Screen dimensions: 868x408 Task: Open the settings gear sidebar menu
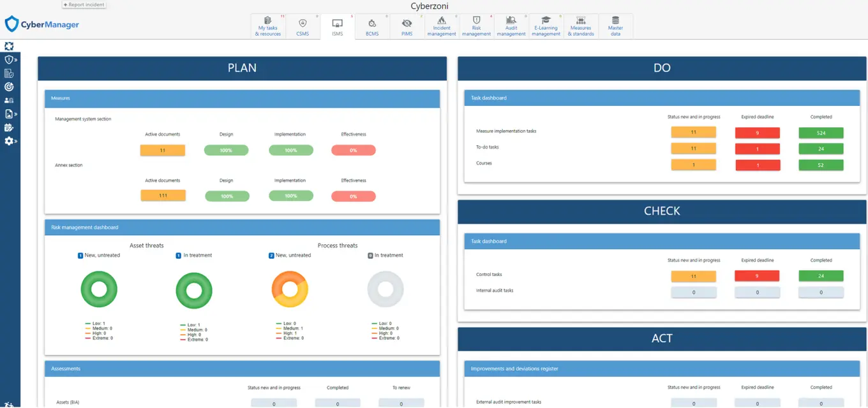[10, 141]
